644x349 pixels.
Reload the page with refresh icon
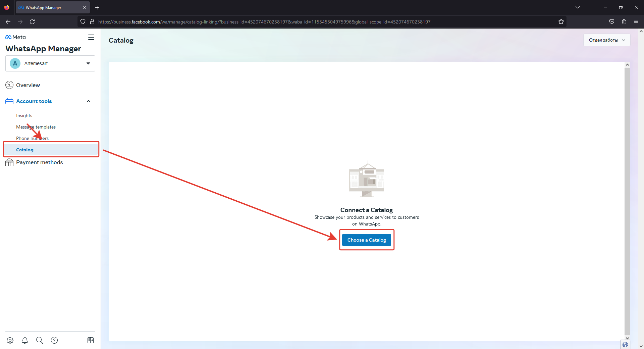point(32,21)
